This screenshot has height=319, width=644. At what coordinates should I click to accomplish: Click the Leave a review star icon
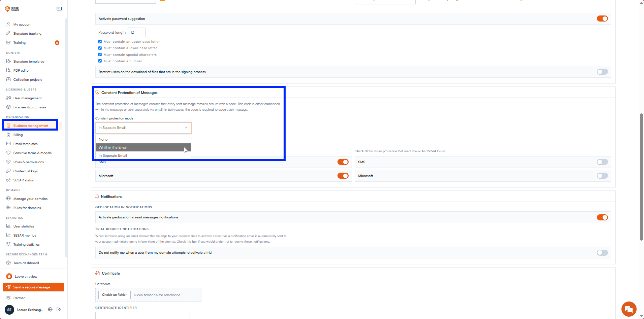(9, 276)
